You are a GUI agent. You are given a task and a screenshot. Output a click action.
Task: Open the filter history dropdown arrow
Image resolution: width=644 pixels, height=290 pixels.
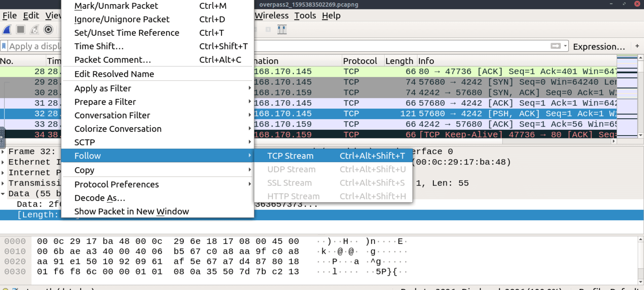(565, 46)
